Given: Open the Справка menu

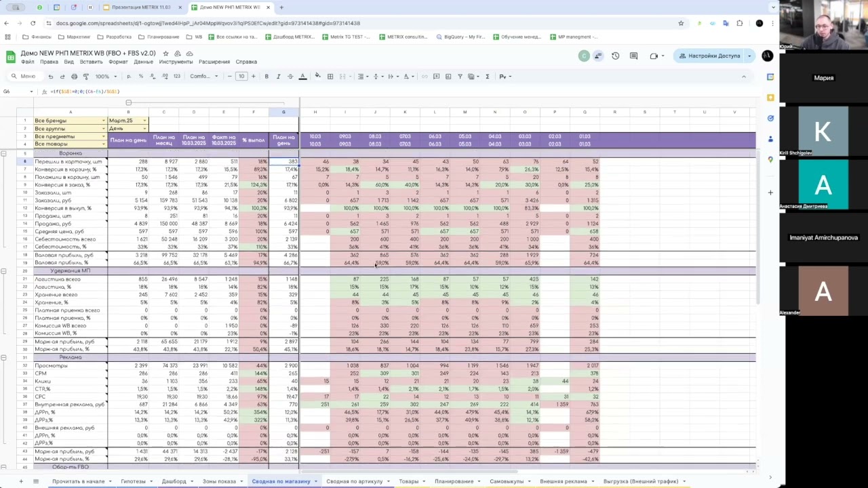Looking at the screenshot, I should click(x=246, y=62).
